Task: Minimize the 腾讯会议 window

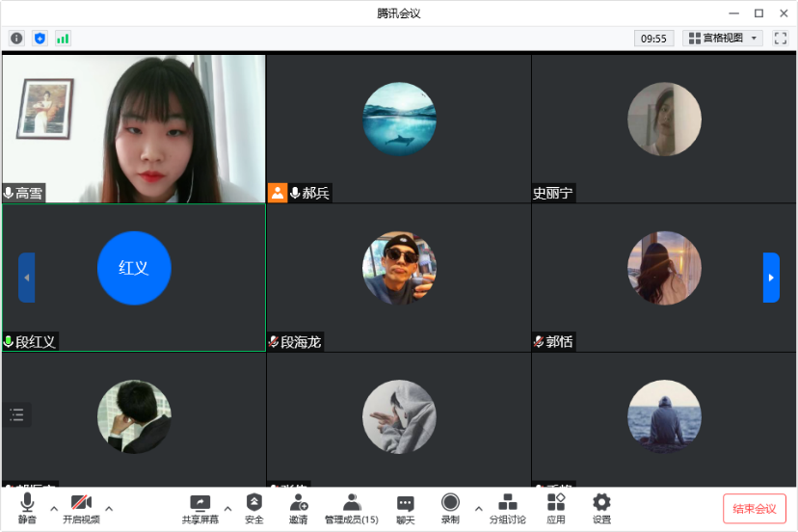Action: click(733, 13)
